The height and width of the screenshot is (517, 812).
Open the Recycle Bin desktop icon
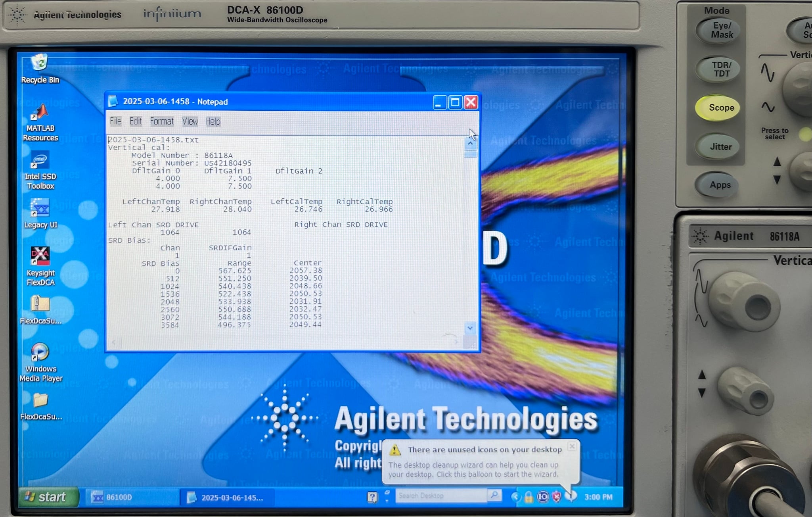point(40,68)
